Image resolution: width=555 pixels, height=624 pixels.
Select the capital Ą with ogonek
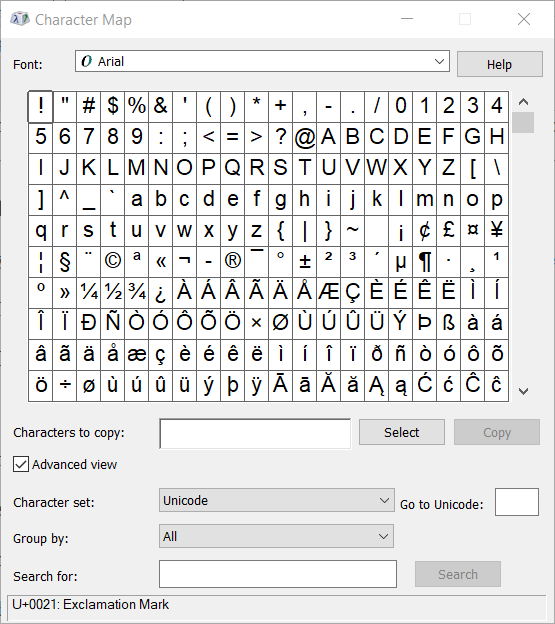376,386
